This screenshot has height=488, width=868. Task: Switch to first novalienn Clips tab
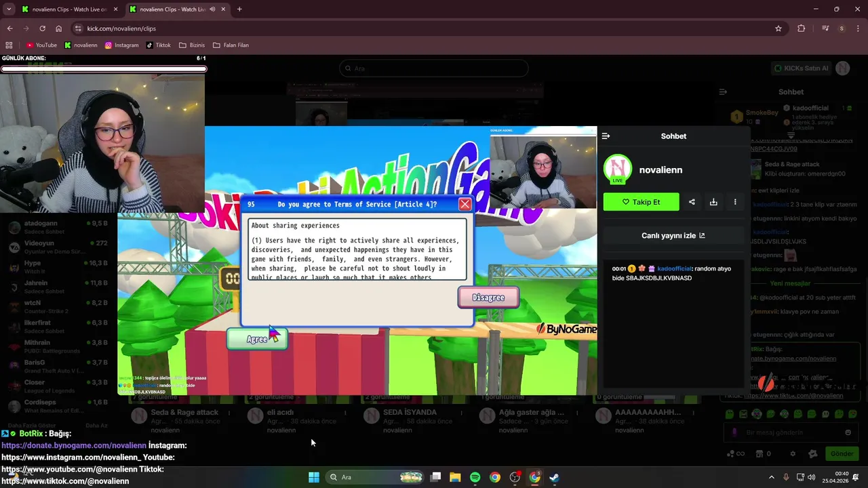[69, 9]
